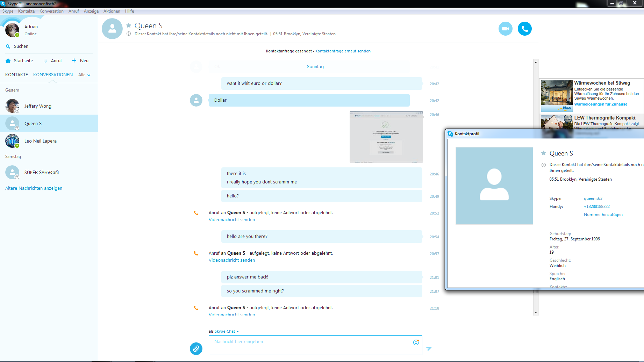644x362 pixels.
Task: Toggle favorite star in Kontaktprofil window
Action: coord(544,153)
